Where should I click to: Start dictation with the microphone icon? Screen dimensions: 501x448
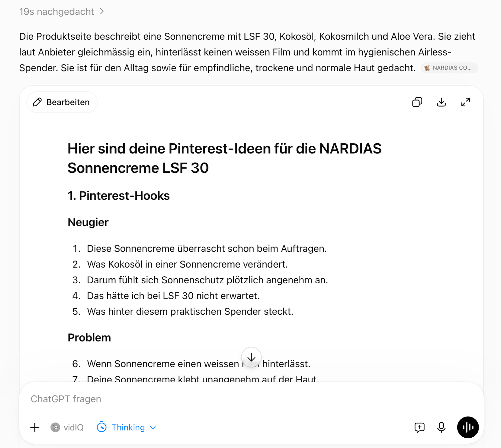pos(441,427)
